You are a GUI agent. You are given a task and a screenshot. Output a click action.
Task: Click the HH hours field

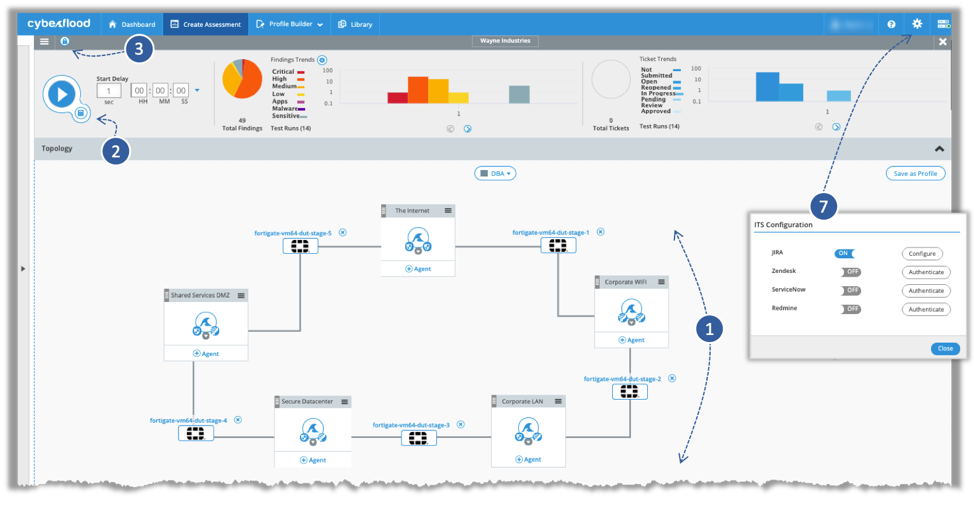click(139, 91)
